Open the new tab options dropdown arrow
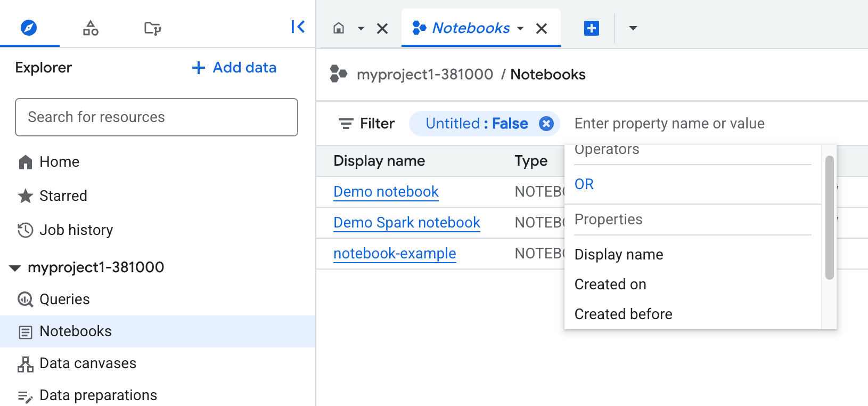 (x=633, y=28)
